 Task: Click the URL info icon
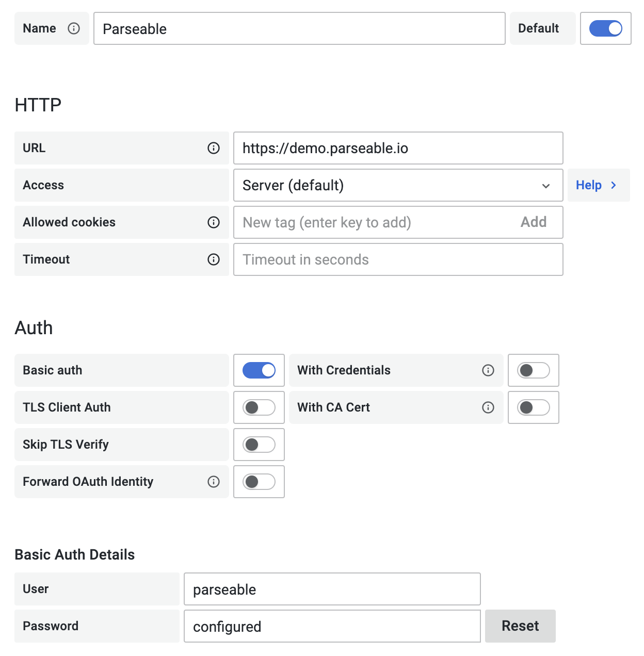[x=214, y=148]
